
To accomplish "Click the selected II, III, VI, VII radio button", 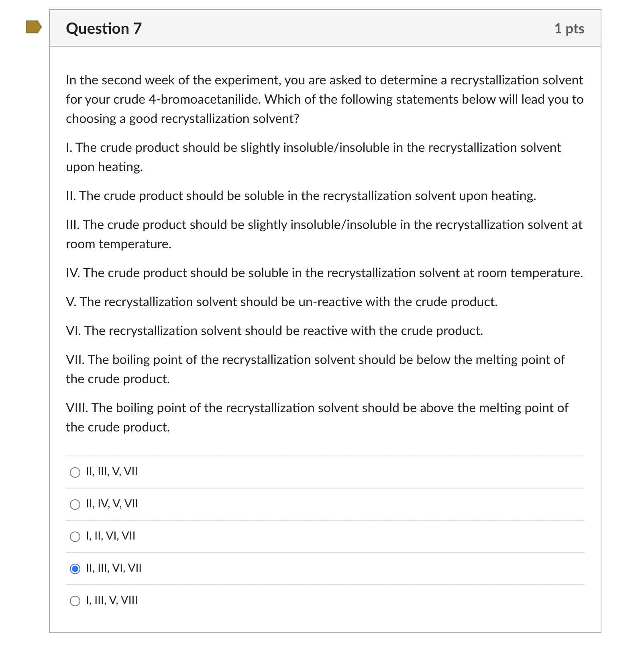I will pos(75,568).
